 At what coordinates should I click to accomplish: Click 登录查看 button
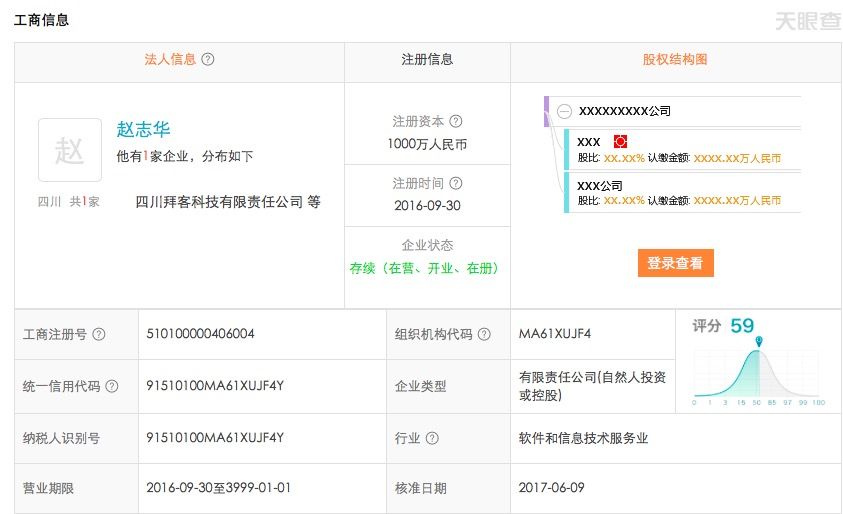tap(675, 263)
